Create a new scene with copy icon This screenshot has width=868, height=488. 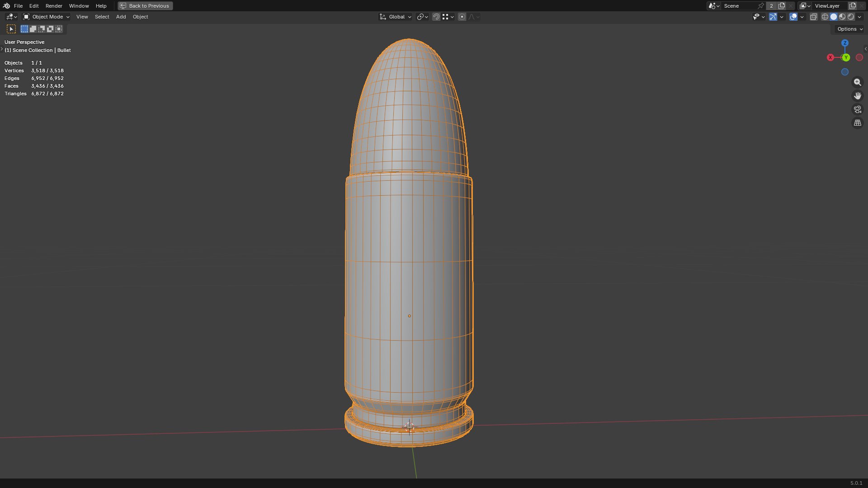pyautogui.click(x=782, y=6)
